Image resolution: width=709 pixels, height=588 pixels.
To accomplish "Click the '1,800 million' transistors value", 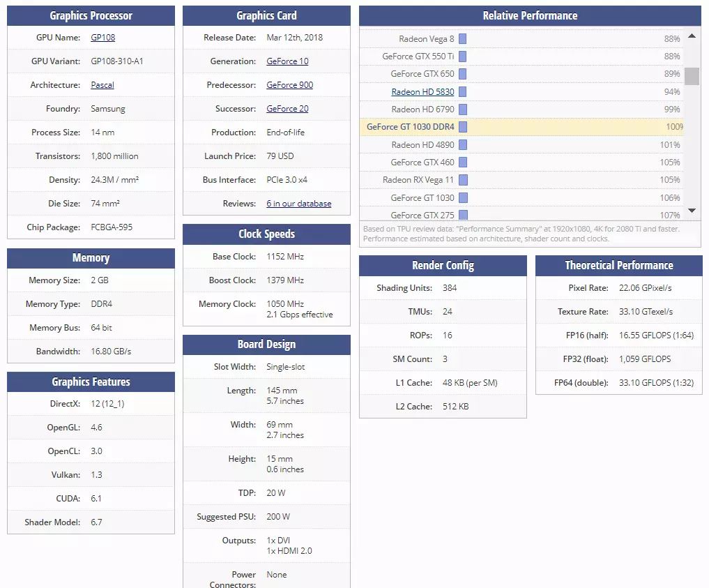I will click(114, 156).
